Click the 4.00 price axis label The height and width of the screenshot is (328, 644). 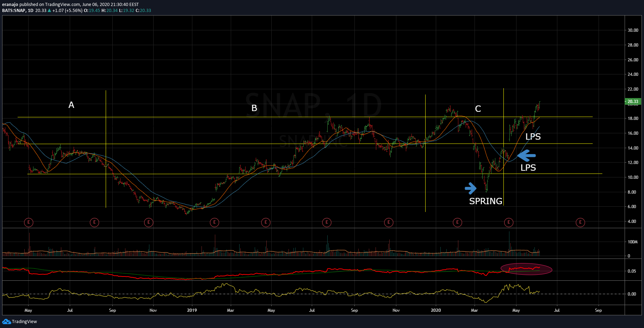coord(633,221)
